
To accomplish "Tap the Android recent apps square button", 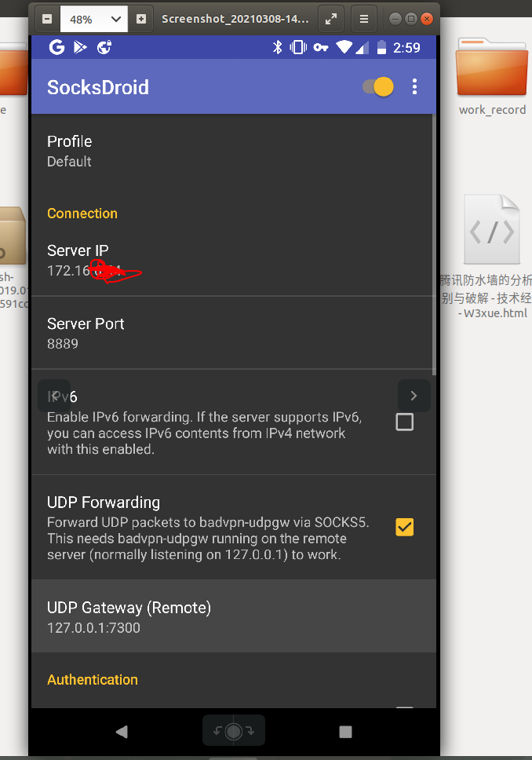I will tap(345, 731).
